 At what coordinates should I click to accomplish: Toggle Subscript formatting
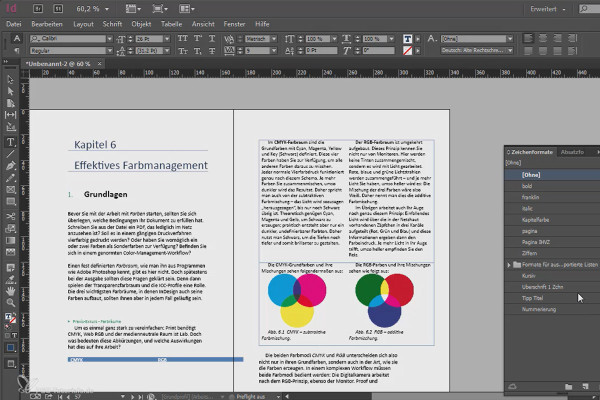197,51
